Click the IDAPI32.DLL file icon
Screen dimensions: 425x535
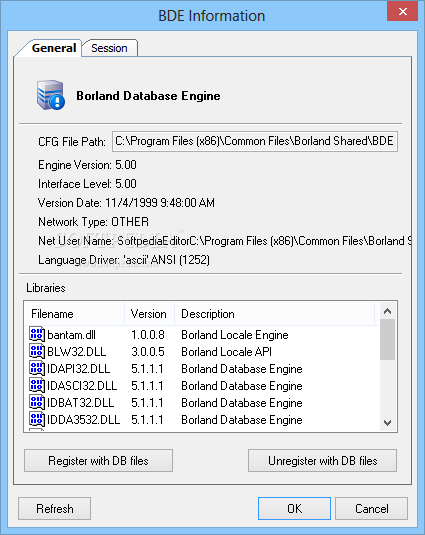point(37,369)
